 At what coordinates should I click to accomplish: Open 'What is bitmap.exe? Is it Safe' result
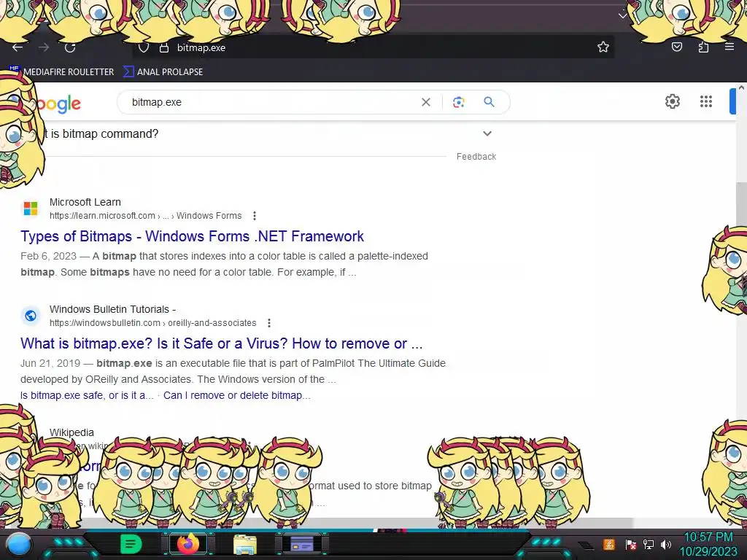click(x=222, y=343)
